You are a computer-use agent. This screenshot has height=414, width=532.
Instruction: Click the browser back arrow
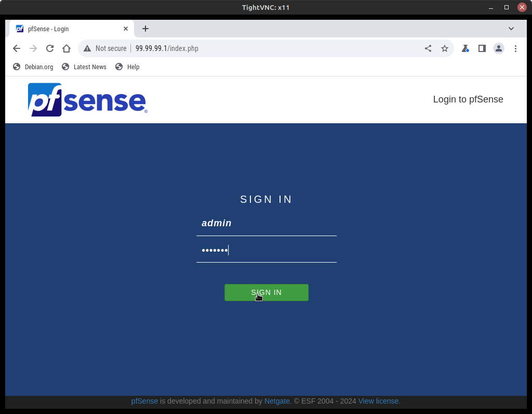[16, 48]
